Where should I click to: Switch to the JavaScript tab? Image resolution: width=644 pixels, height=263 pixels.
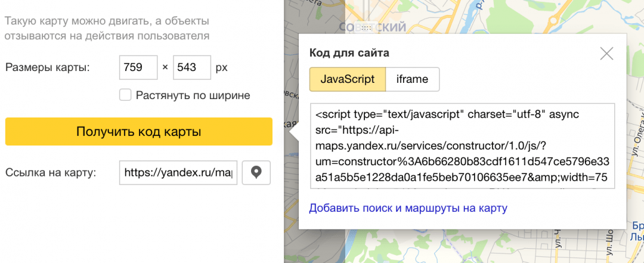click(348, 79)
